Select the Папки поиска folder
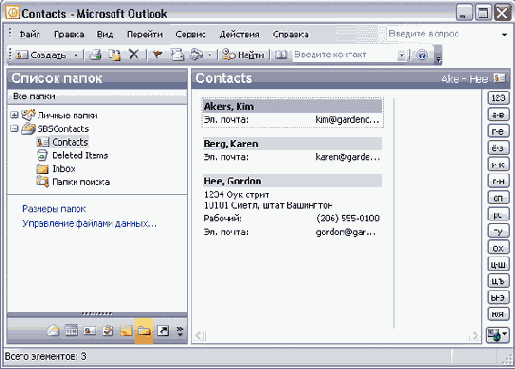 tap(81, 182)
